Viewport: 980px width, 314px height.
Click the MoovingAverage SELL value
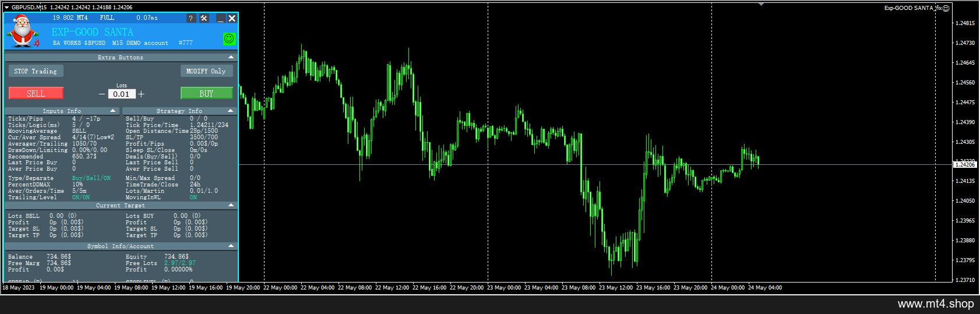79,131
